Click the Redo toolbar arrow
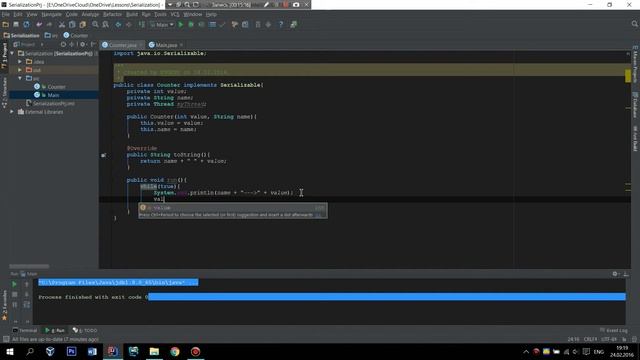640x360 pixels. (49, 24)
